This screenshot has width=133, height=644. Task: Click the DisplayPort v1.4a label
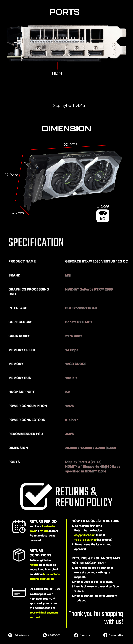[68, 106]
